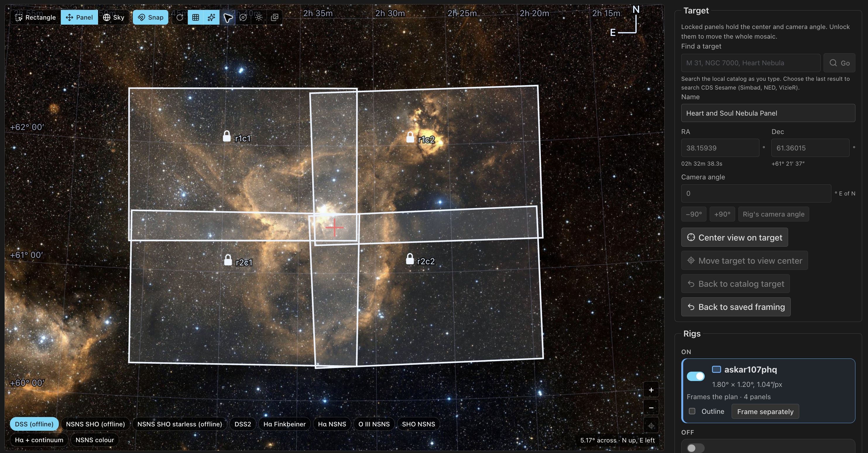Click Move target to view center

(744, 260)
